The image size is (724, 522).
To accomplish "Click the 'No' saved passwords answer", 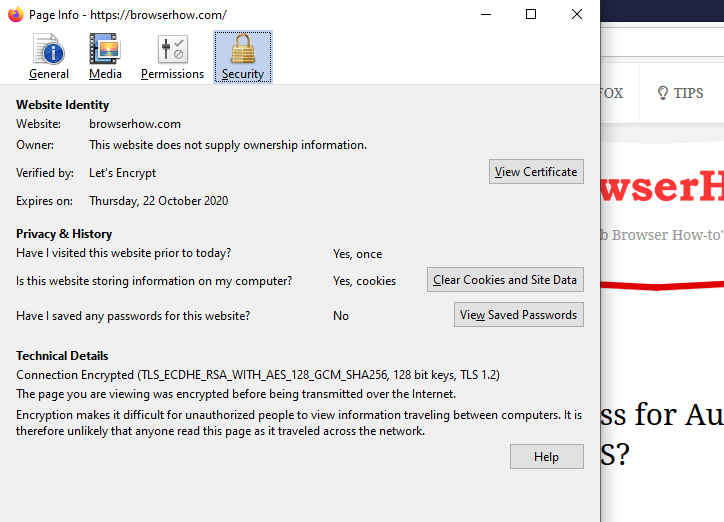I will pos(341,316).
